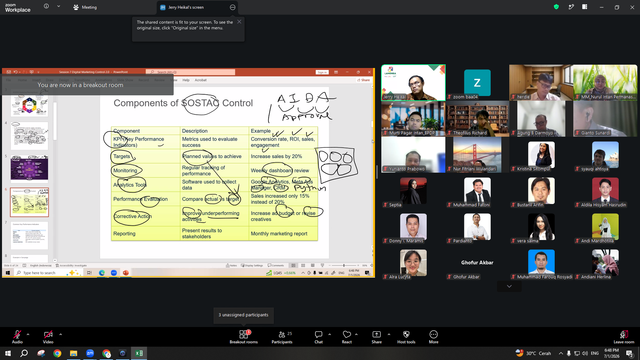Open video options arrow beside Video

click(60, 334)
